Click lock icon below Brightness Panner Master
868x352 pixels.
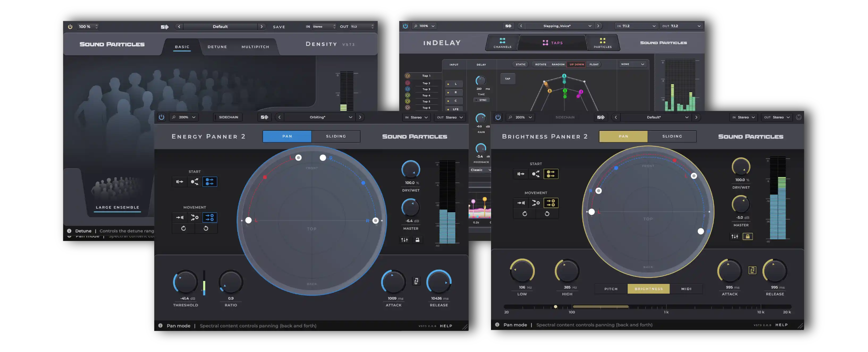(x=747, y=237)
